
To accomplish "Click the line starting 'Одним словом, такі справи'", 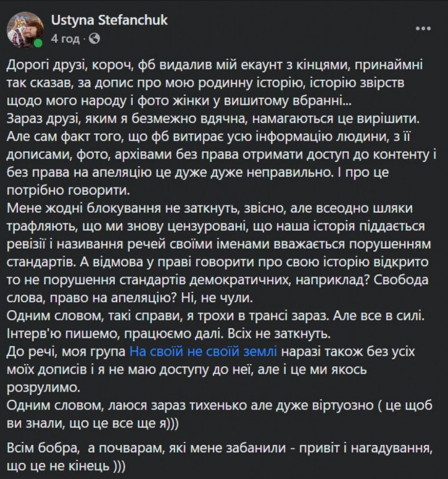I will coord(215,316).
